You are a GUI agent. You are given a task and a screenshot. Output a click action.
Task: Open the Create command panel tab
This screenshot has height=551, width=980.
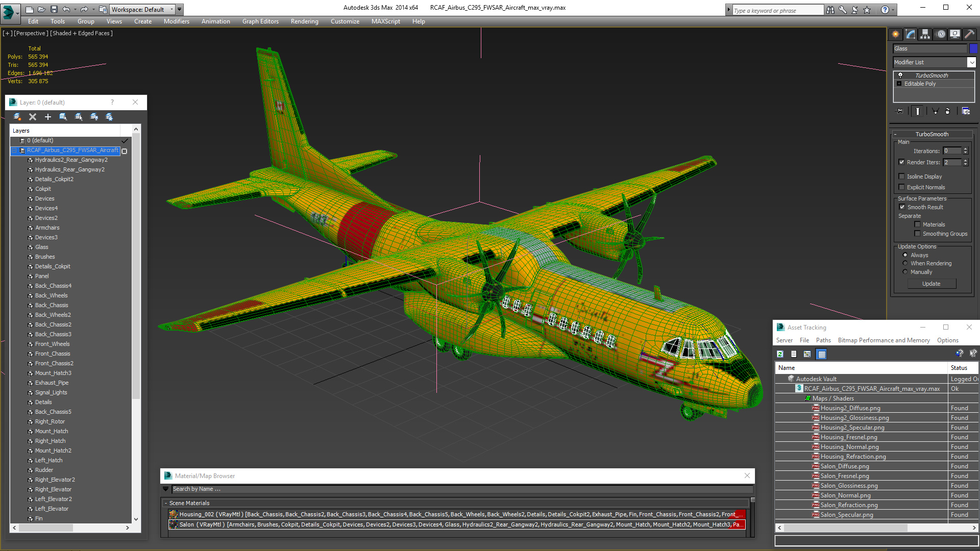coord(896,34)
